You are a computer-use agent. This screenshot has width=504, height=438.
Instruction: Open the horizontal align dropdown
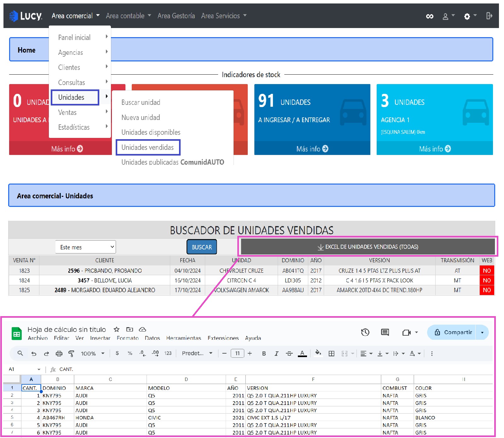pos(366,354)
